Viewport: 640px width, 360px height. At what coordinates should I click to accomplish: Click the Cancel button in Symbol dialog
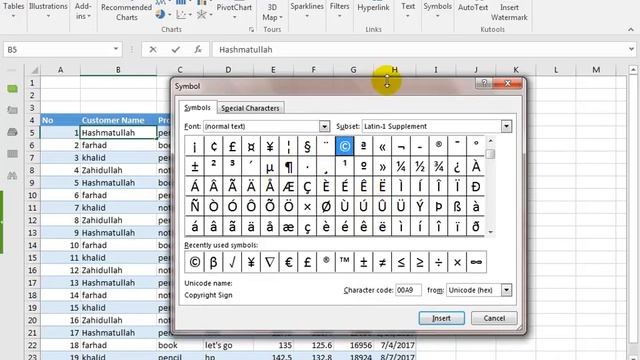point(494,318)
